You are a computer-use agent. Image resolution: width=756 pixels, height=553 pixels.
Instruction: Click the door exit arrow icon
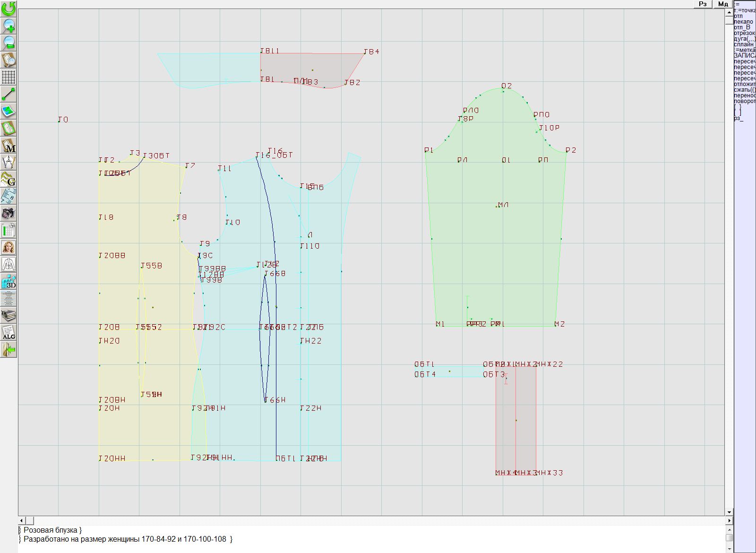point(9,350)
